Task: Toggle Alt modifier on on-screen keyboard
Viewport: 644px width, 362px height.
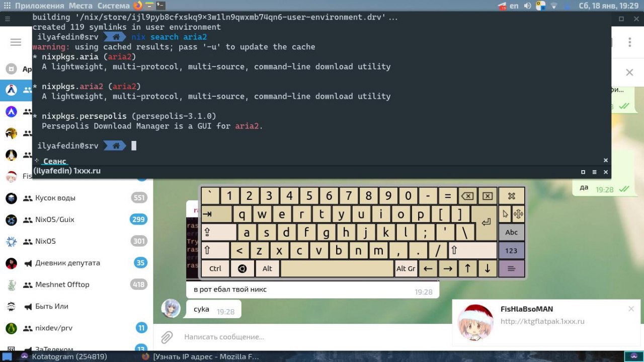Action: [x=267, y=268]
